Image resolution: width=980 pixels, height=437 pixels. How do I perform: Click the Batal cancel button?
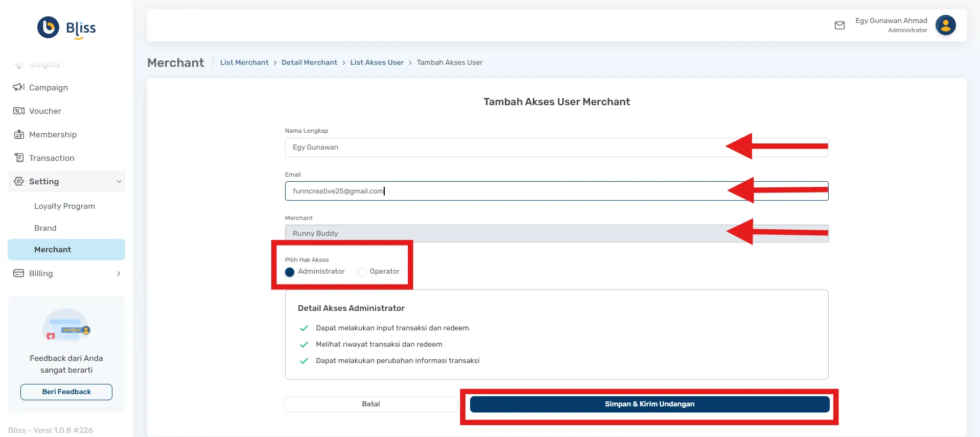[x=370, y=404]
